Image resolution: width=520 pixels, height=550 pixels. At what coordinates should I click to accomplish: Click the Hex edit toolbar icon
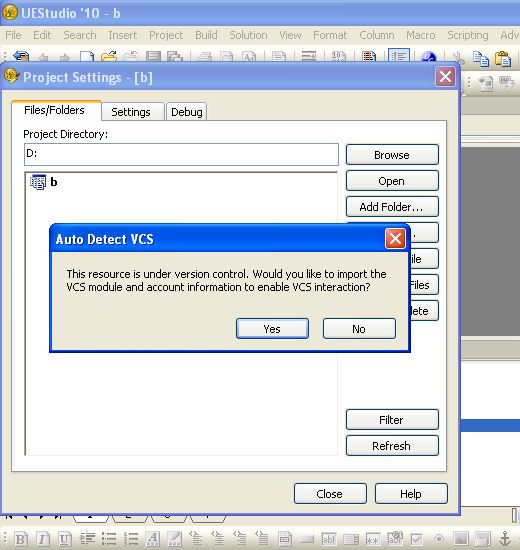(x=339, y=56)
